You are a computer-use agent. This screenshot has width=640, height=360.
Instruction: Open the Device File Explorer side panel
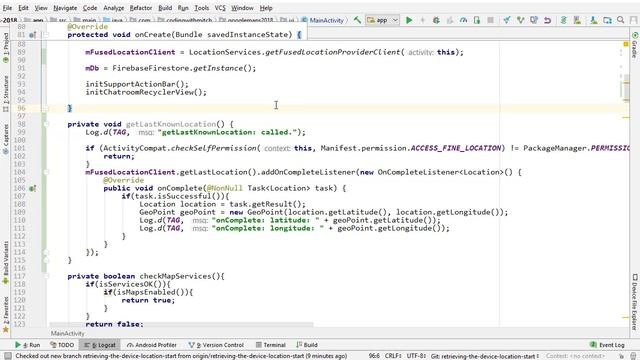(x=635, y=302)
